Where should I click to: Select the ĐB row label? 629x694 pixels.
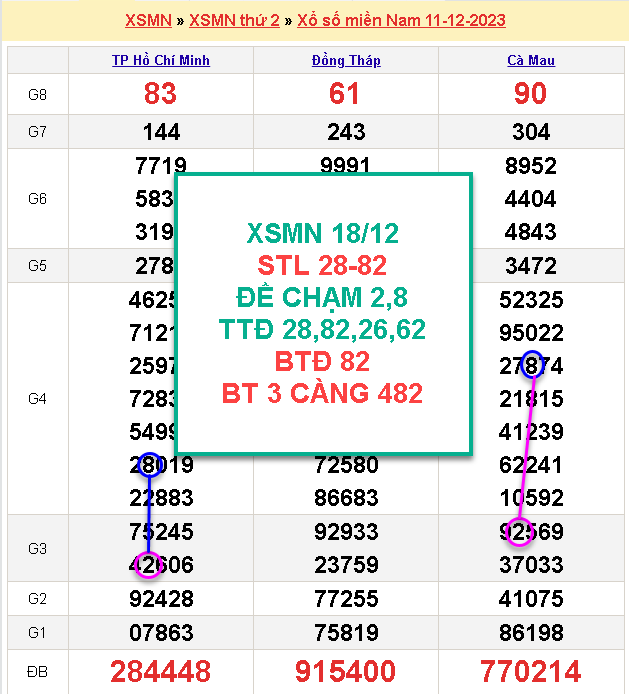click(37, 671)
